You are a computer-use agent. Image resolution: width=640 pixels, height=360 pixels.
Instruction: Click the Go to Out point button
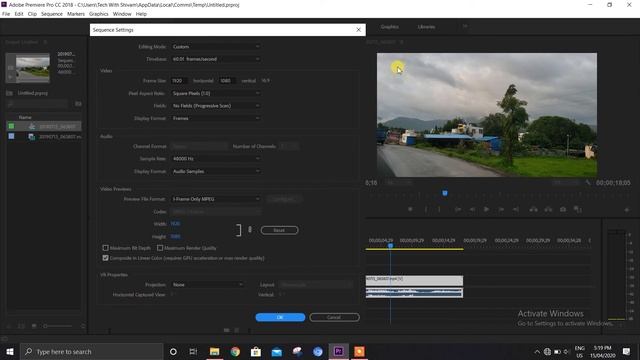point(516,209)
